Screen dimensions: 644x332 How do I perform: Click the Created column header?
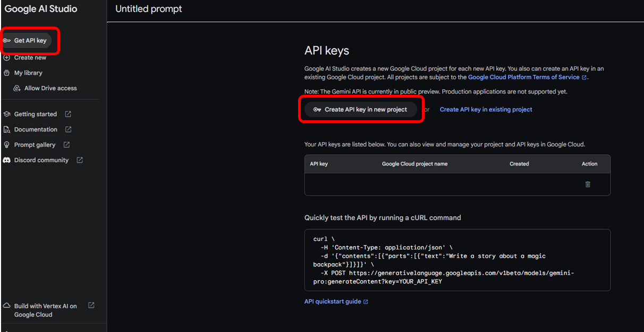(x=519, y=164)
